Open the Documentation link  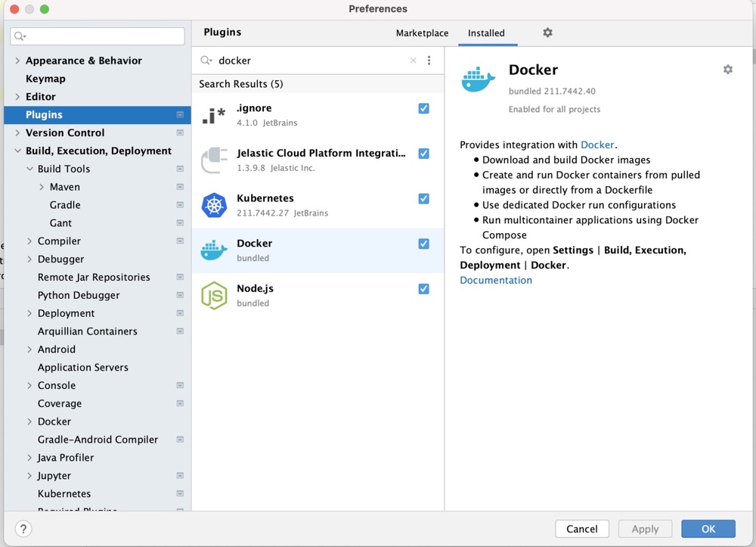[495, 280]
